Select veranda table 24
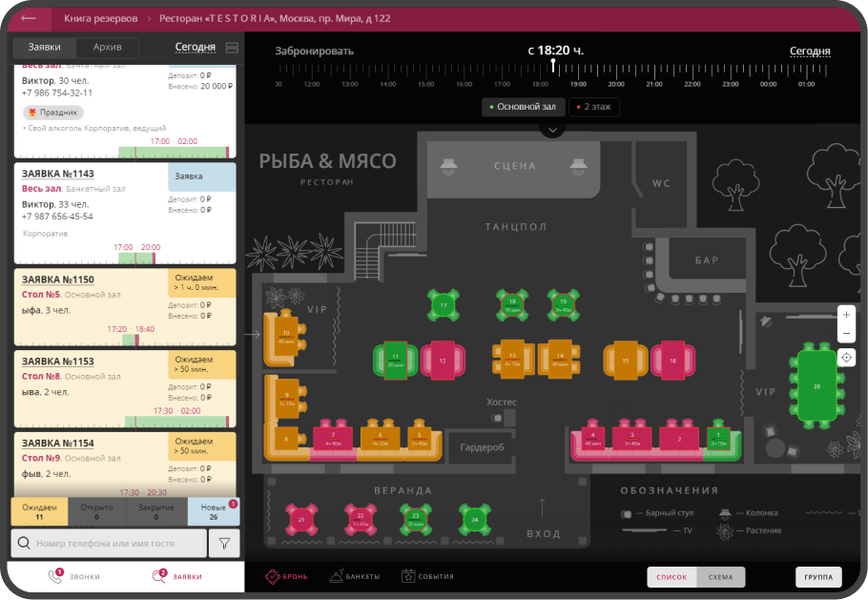Screen dimensions: 868x600 pyautogui.click(x=474, y=520)
